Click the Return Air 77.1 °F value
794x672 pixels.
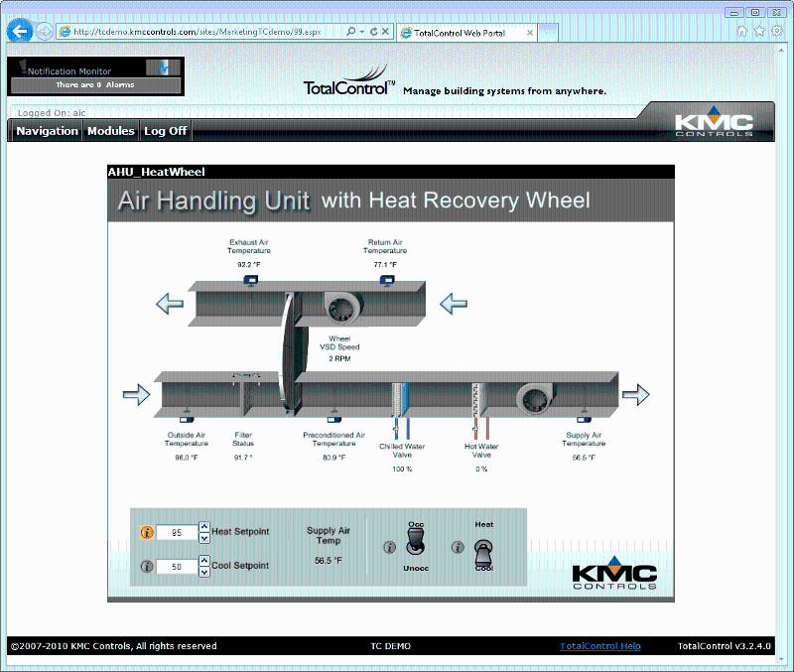tap(385, 265)
